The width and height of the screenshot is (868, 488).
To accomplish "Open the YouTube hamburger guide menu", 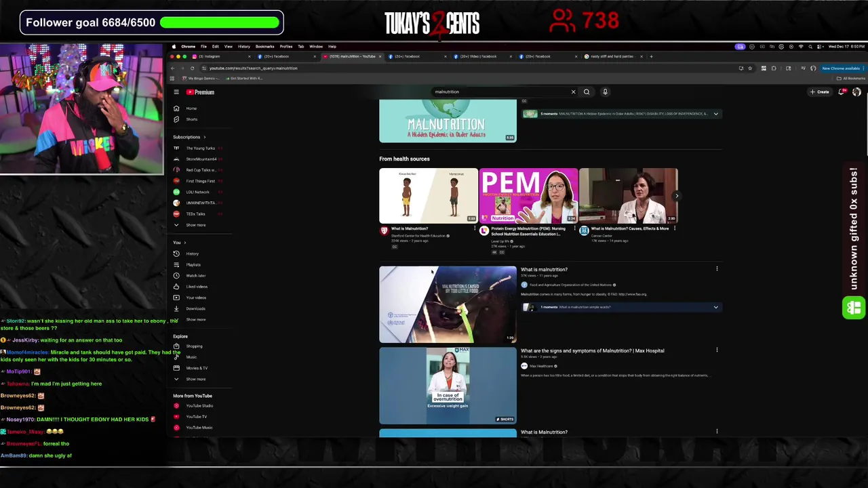I will [176, 92].
